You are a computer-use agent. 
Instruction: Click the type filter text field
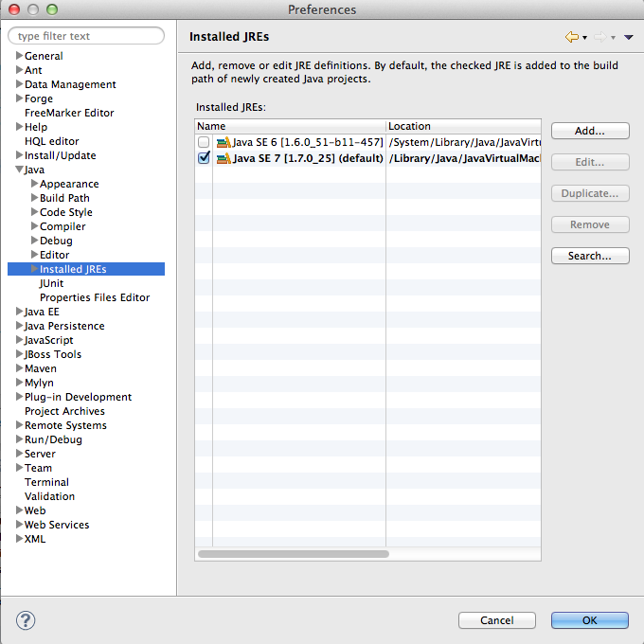pyautogui.click(x=86, y=36)
